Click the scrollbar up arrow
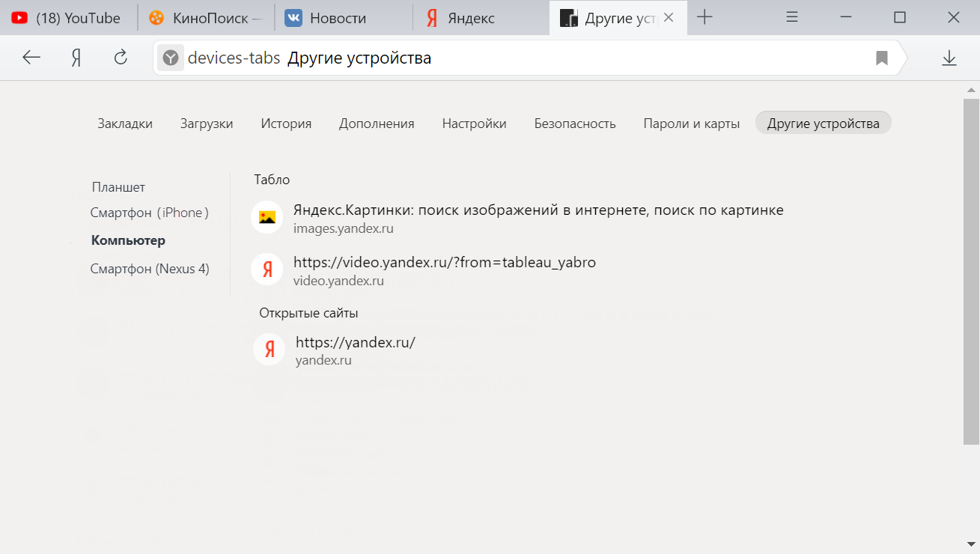 971,89
